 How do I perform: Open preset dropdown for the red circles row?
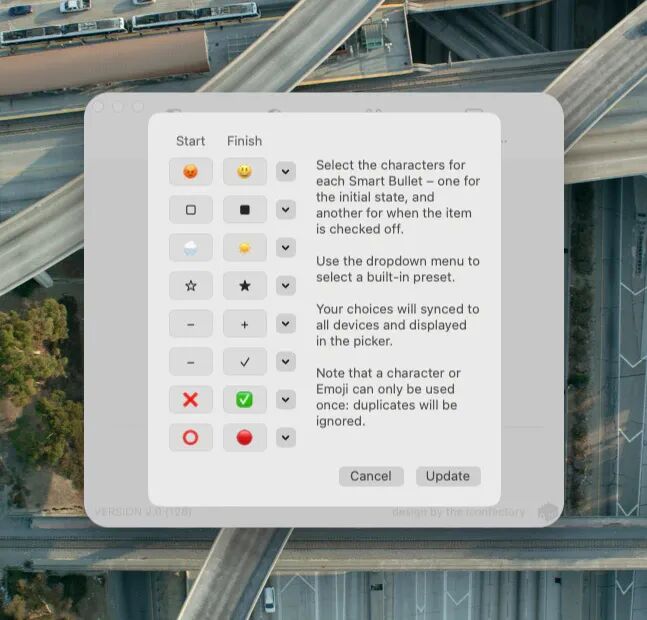tap(286, 438)
